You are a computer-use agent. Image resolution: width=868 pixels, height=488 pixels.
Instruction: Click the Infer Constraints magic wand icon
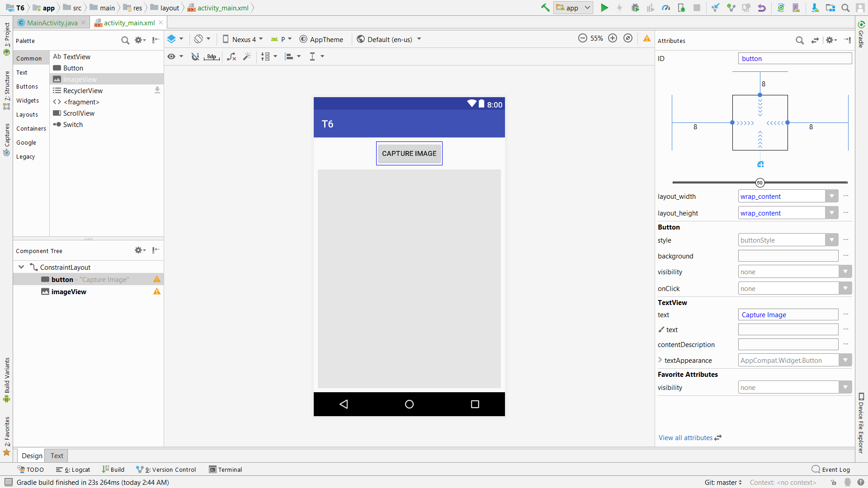click(x=247, y=56)
